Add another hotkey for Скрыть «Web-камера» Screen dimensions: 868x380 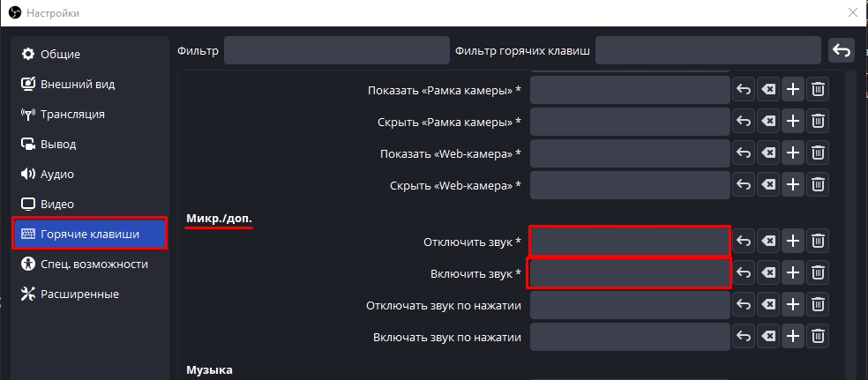793,184
